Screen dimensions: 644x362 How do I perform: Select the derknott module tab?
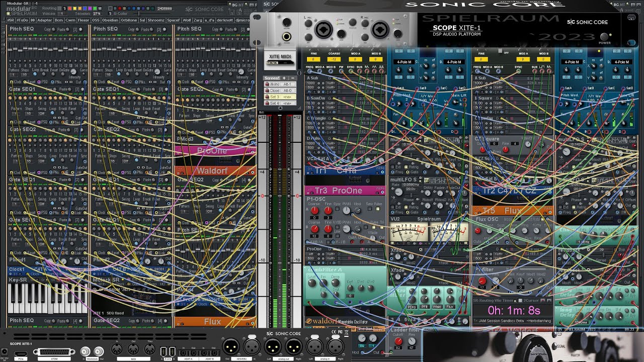coord(225,20)
